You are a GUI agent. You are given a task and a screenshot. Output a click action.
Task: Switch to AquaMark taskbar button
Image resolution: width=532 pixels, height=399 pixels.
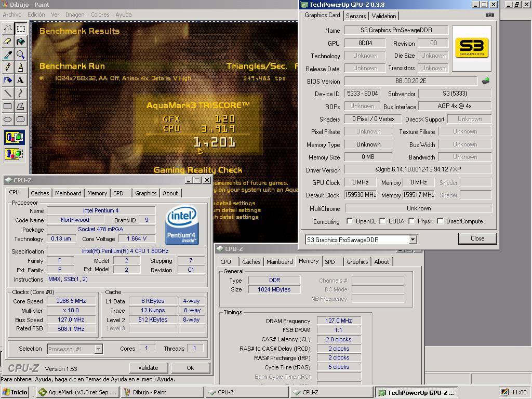(x=78, y=392)
